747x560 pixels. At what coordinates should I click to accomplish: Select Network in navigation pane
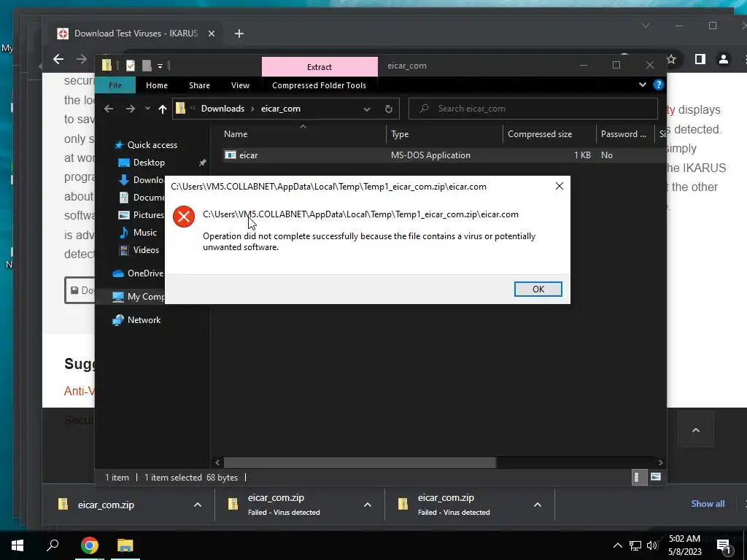click(x=144, y=320)
